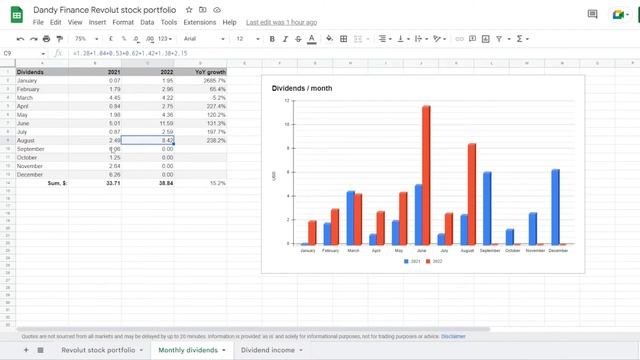Viewport: 640px width, 360px height.
Task: Click the Insert chart icon
Action: coord(485,39)
